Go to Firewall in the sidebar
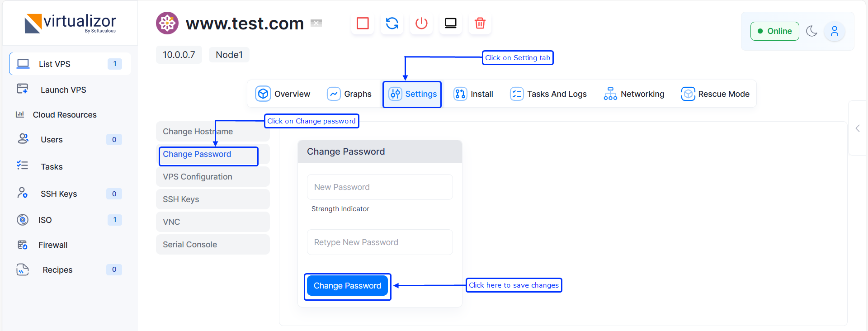 pyautogui.click(x=53, y=245)
